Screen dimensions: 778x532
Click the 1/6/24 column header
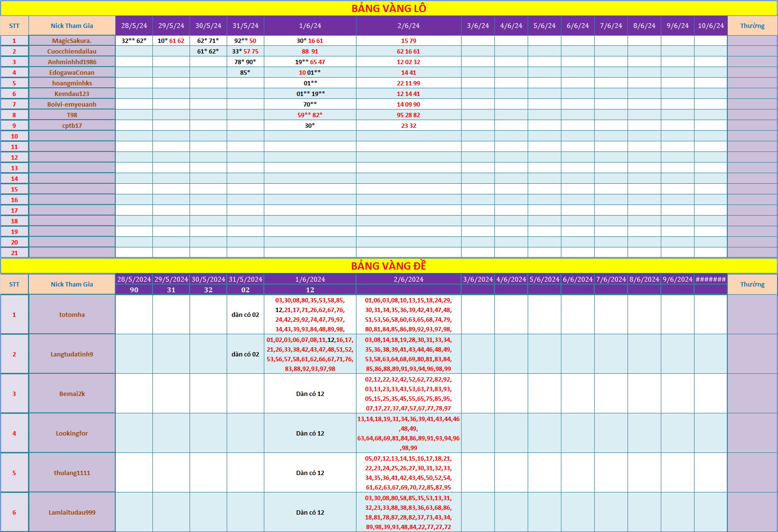pos(310,26)
